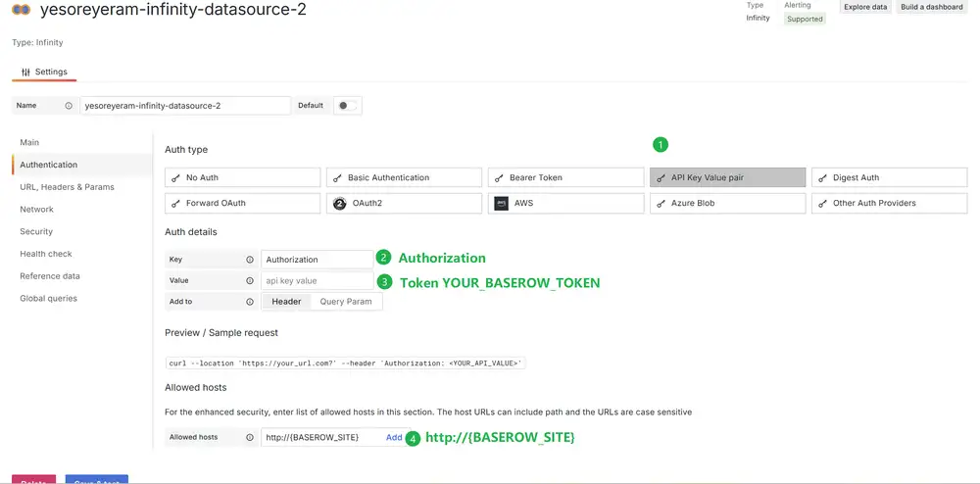Click the Allowed hosts input field
The width and height of the screenshot is (980, 484).
tap(321, 437)
